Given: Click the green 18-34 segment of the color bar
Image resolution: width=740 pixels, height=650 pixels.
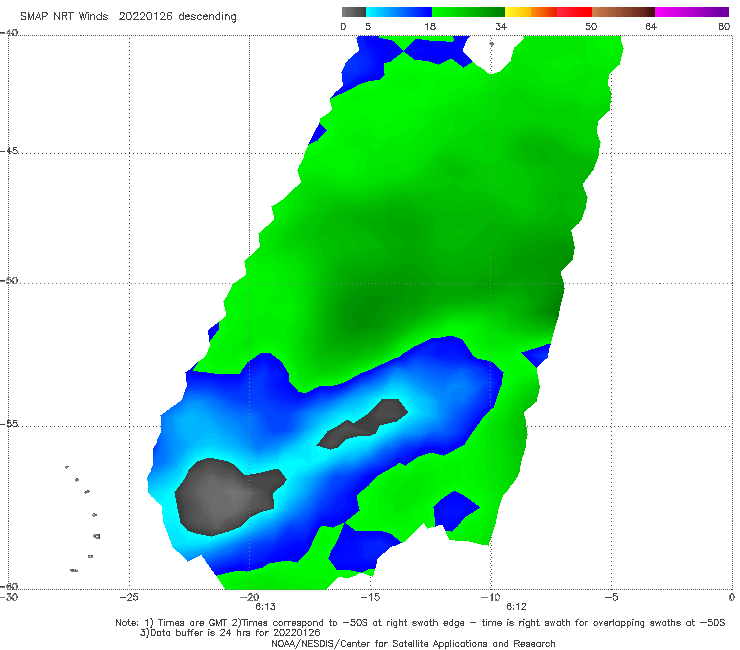Looking at the screenshot, I should 468,12.
